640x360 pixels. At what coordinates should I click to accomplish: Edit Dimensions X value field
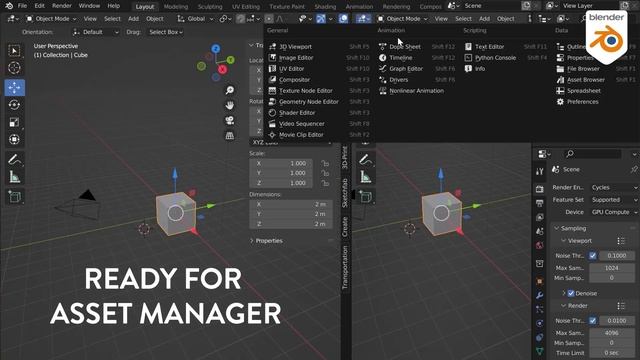[x=291, y=204]
